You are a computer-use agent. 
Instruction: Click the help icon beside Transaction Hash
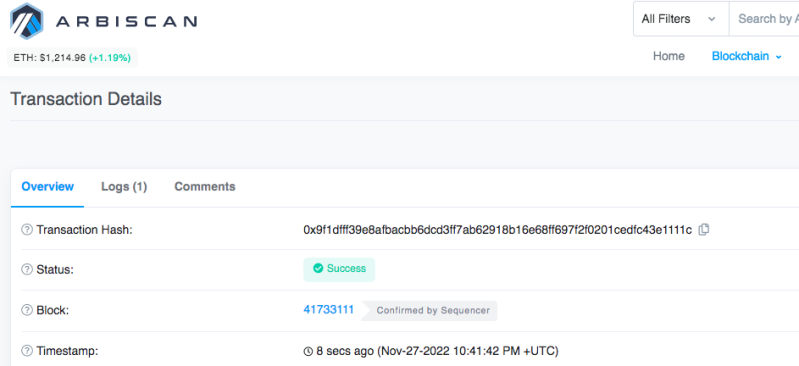click(x=26, y=230)
